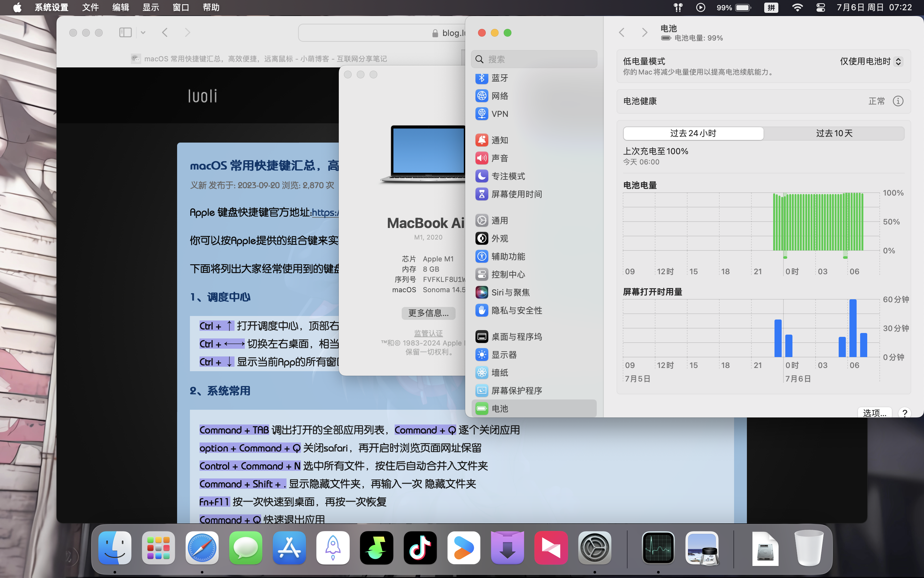Open Trash in the Dock
Viewport: 924px width, 578px height.
tap(809, 548)
